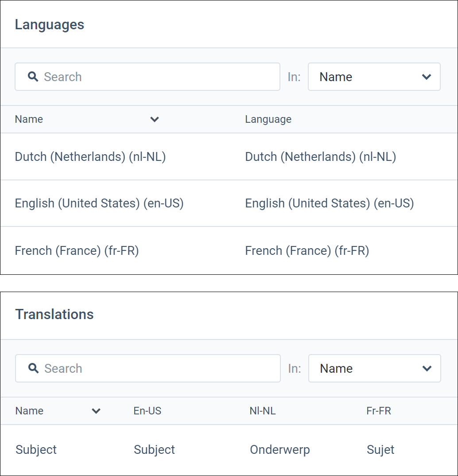Sort the Languages table by Name column
Screen dimensions: 458x476
click(x=28, y=119)
